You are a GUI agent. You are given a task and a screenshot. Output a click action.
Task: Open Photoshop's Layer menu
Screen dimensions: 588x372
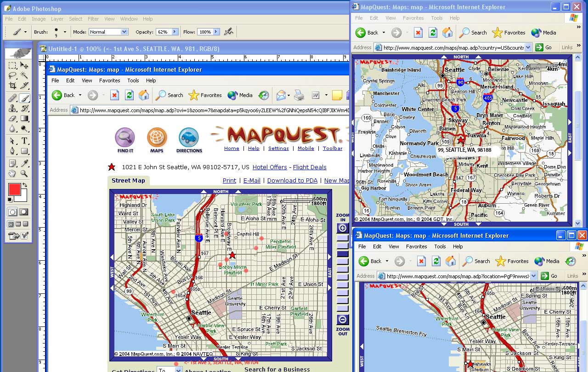(x=57, y=19)
